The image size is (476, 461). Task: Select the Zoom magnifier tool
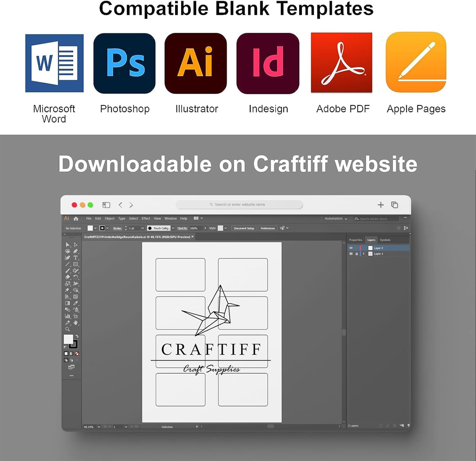coord(67,329)
